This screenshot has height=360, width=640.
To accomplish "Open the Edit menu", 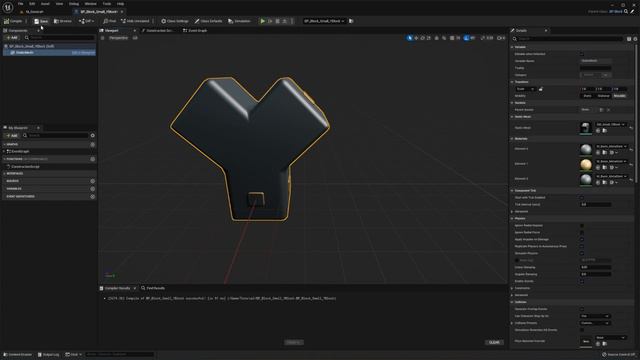I will click(x=32, y=4).
